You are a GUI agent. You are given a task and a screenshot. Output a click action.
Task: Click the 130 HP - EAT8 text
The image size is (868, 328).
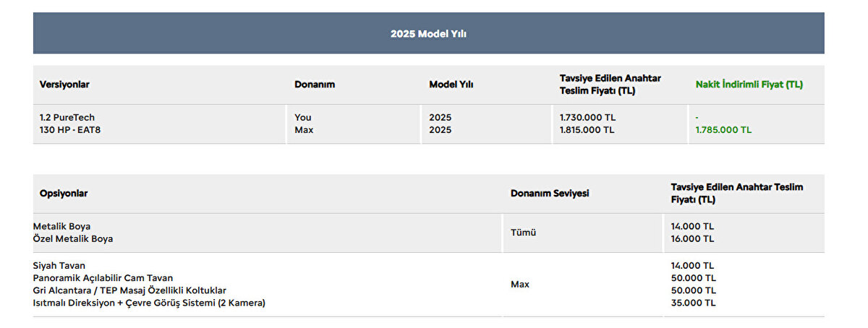tap(69, 130)
